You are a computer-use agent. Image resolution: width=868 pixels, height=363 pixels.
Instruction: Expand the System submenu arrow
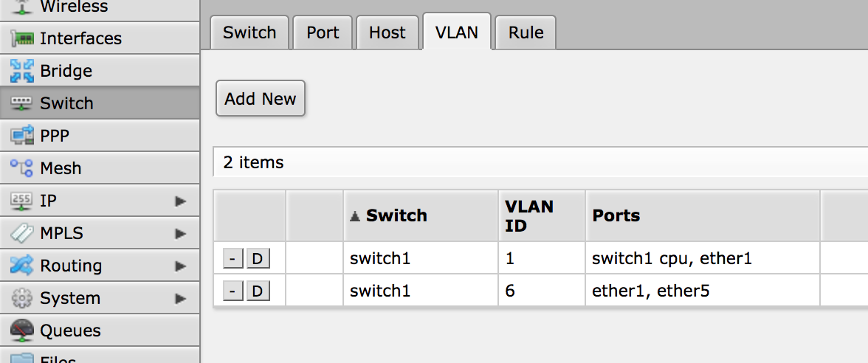[x=180, y=298]
